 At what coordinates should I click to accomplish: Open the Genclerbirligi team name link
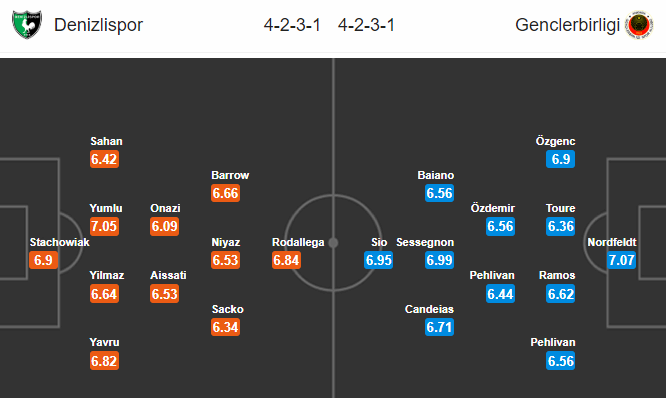567,25
